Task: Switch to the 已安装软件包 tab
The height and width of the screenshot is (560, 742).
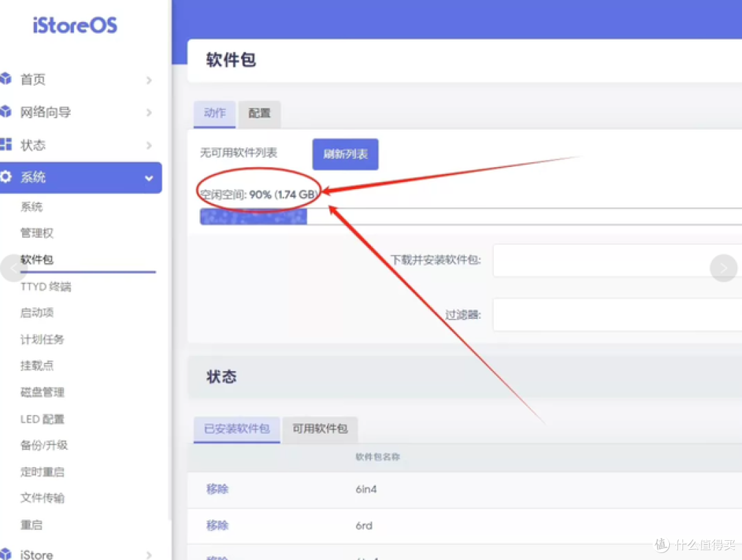Action: [x=236, y=429]
